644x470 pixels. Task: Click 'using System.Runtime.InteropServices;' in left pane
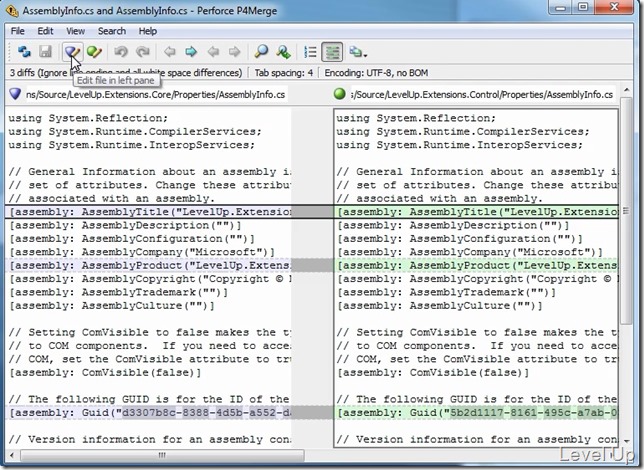[131, 145]
